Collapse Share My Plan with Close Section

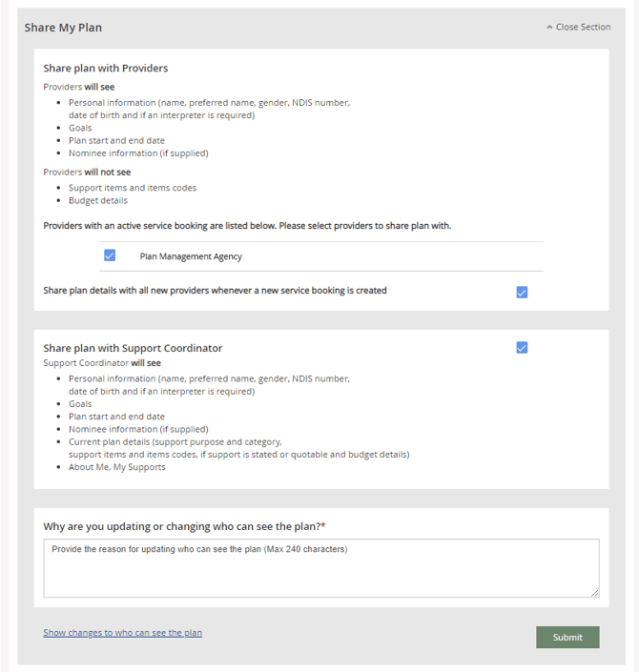(x=578, y=27)
